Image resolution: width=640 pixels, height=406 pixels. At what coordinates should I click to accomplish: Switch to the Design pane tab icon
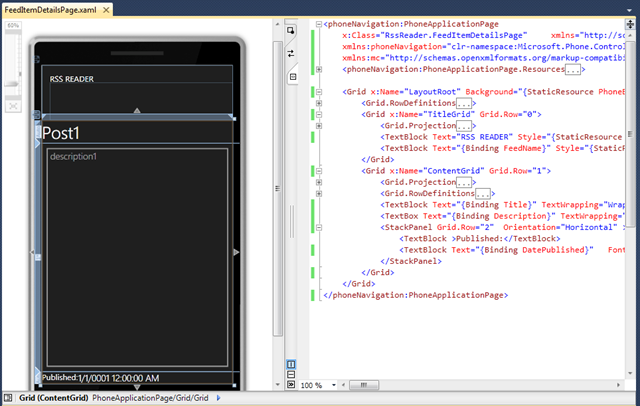(x=291, y=31)
